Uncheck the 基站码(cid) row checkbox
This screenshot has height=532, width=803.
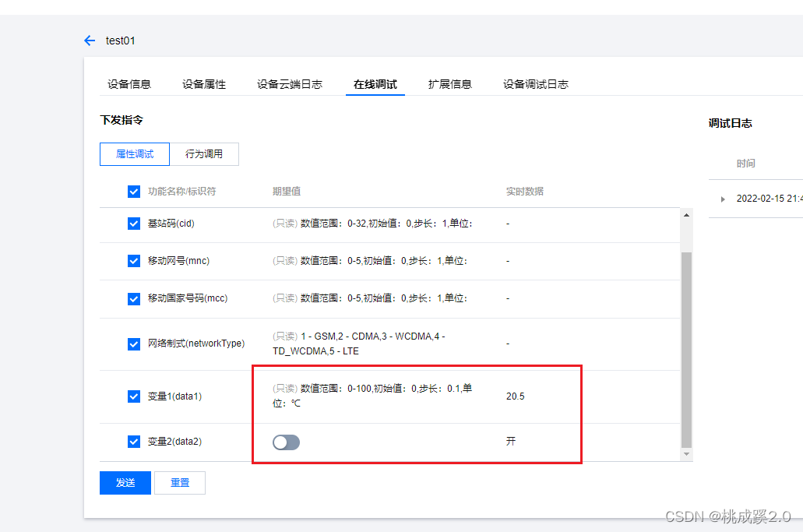click(133, 223)
